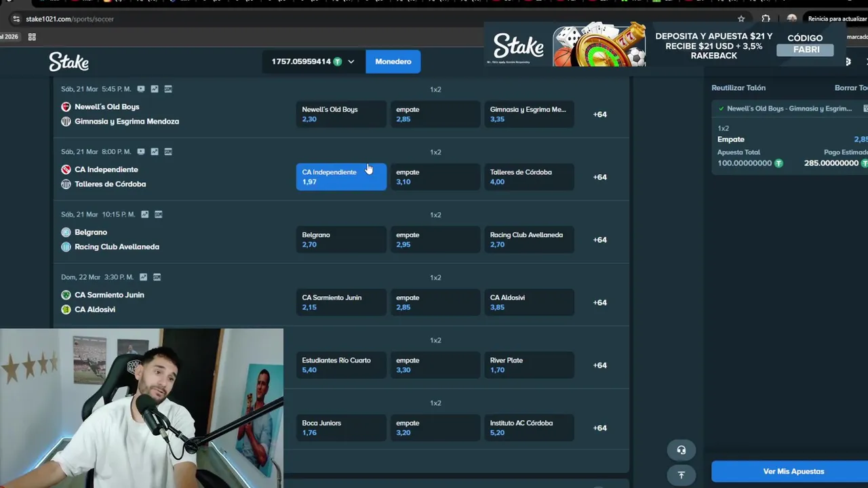The image size is (868, 488).
Task: Click the Talleres de Córdoba team crest
Action: pyautogui.click(x=66, y=184)
